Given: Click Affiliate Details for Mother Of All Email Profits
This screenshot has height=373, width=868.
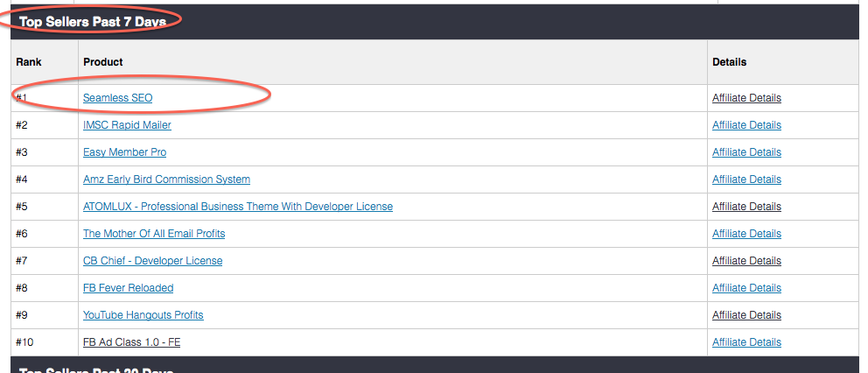Looking at the screenshot, I should pos(746,234).
